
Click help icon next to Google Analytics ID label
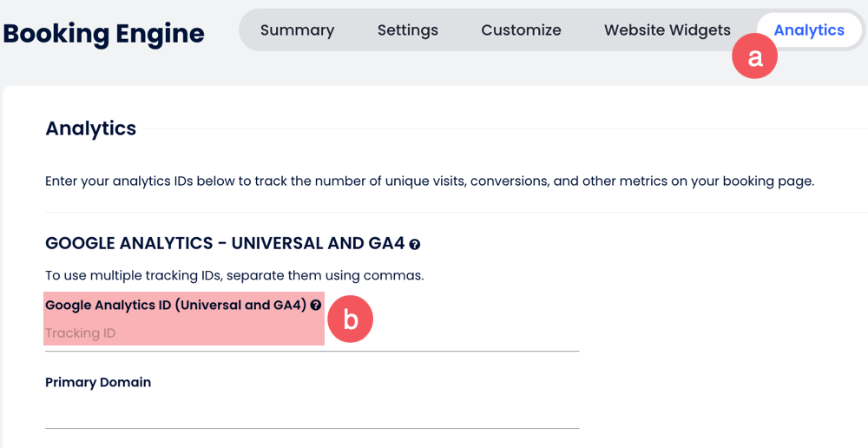[316, 306]
